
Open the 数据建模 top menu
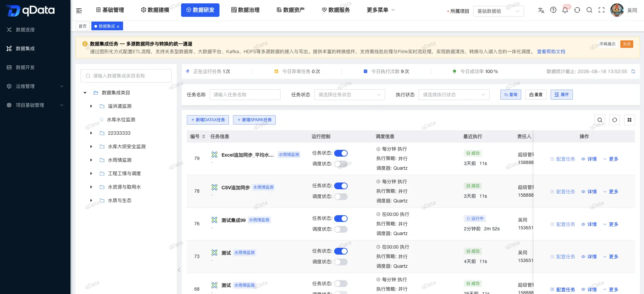click(155, 10)
